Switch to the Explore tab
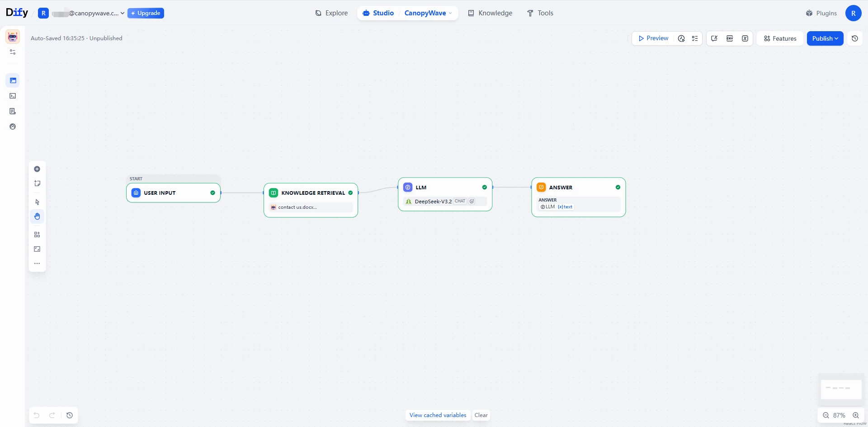Image resolution: width=868 pixels, height=427 pixels. [331, 13]
